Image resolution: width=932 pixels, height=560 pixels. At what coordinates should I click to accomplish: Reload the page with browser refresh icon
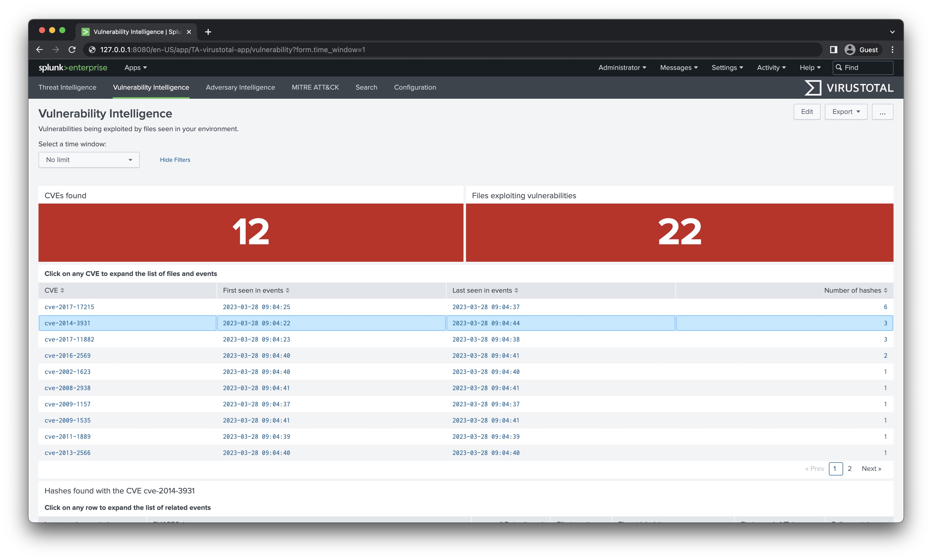[72, 49]
